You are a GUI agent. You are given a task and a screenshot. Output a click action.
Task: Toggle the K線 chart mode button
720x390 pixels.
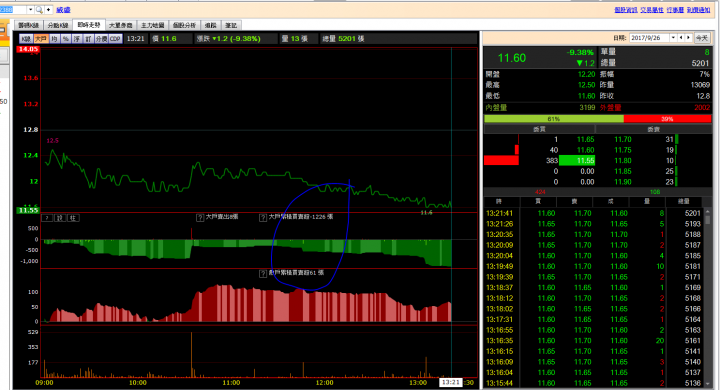(26, 39)
